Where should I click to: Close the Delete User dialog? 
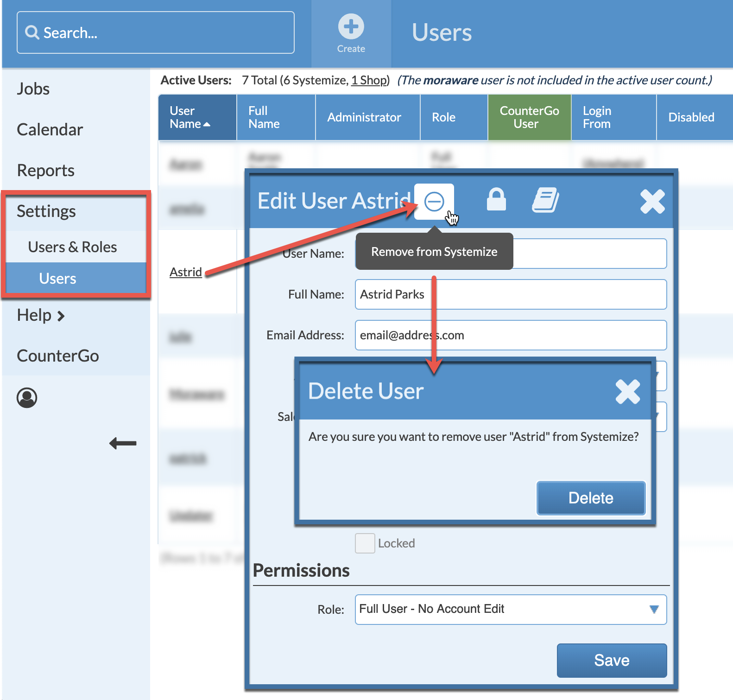point(628,392)
